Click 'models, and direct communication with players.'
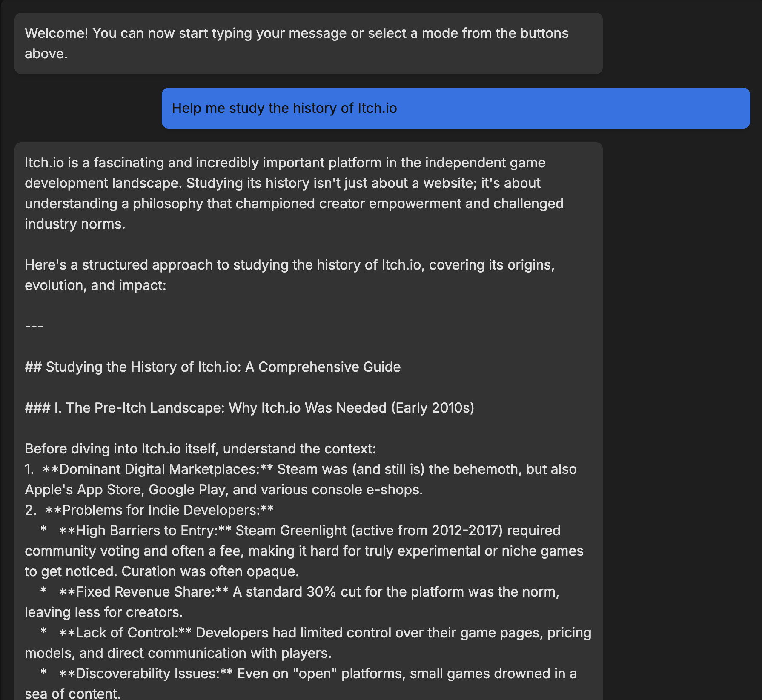This screenshot has width=762, height=700. (x=178, y=653)
